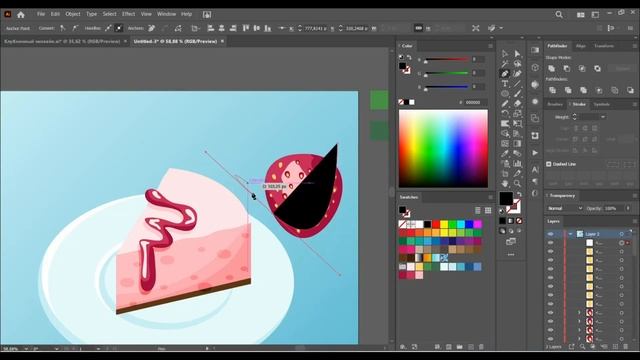Switch to first document tab at 33.62%
This screenshot has width=640, height=360.
coord(62,42)
